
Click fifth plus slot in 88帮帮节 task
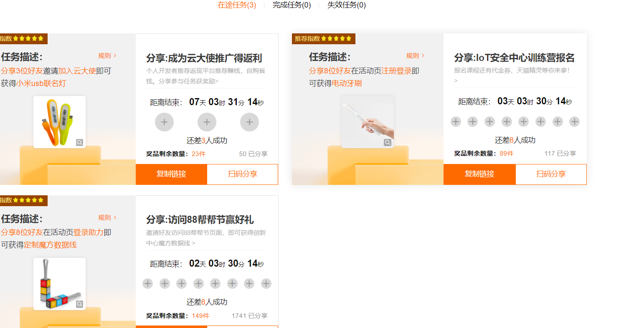(x=215, y=283)
